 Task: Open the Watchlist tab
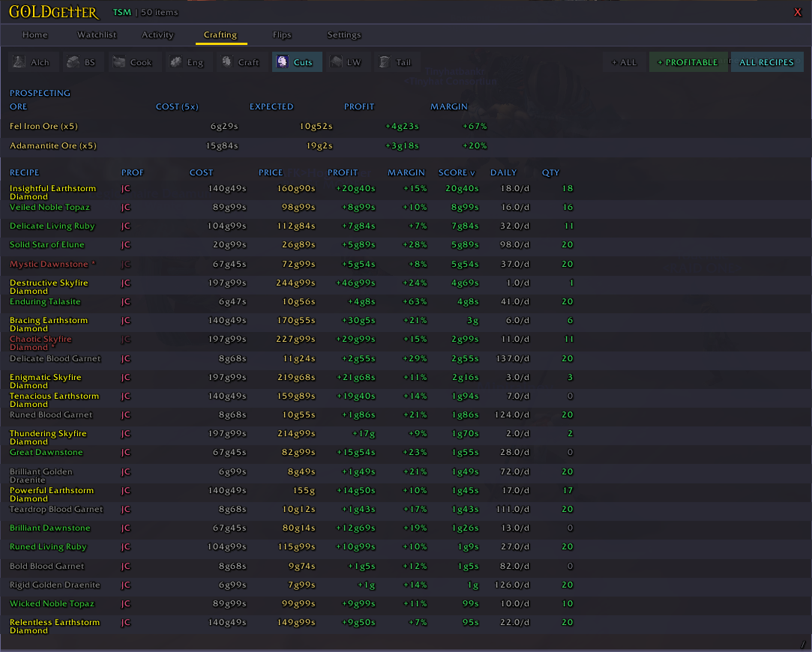click(x=97, y=35)
